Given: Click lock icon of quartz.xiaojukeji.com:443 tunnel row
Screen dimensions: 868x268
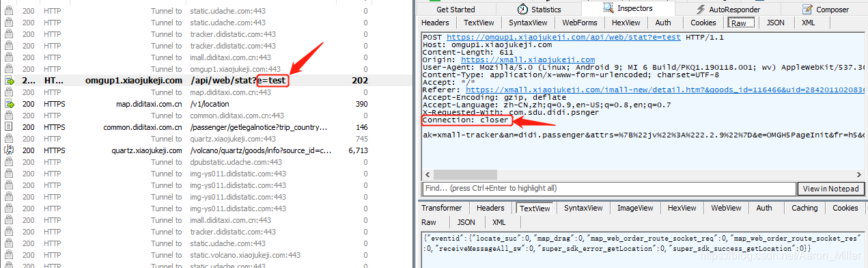Looking at the screenshot, I should click(9, 139).
